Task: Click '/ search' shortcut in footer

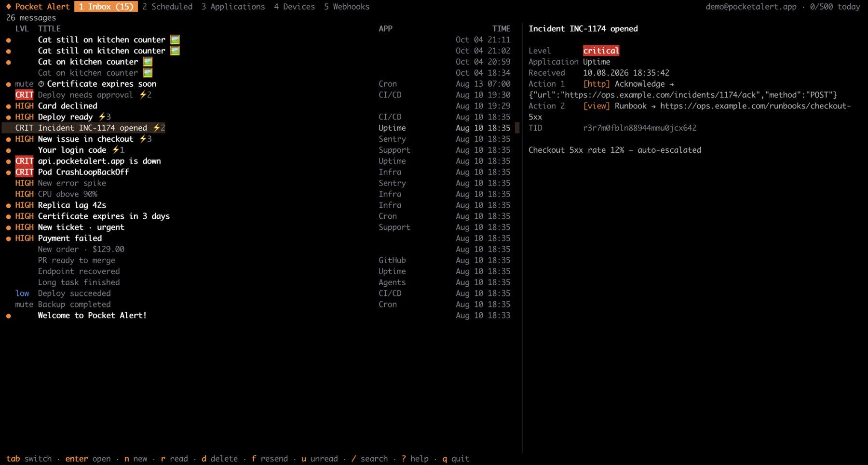Action: [x=369, y=459]
